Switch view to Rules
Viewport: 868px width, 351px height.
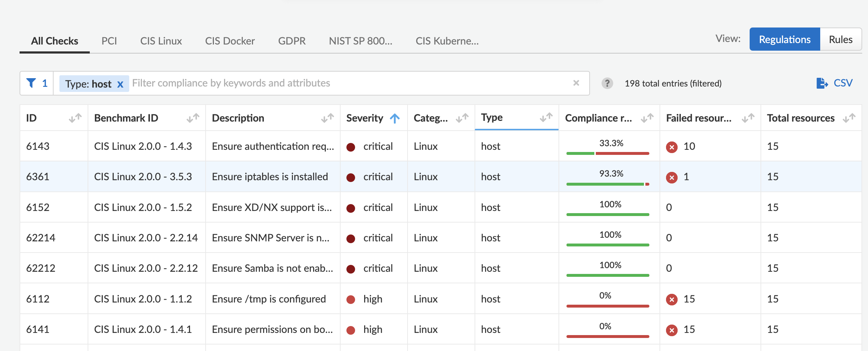tap(840, 39)
